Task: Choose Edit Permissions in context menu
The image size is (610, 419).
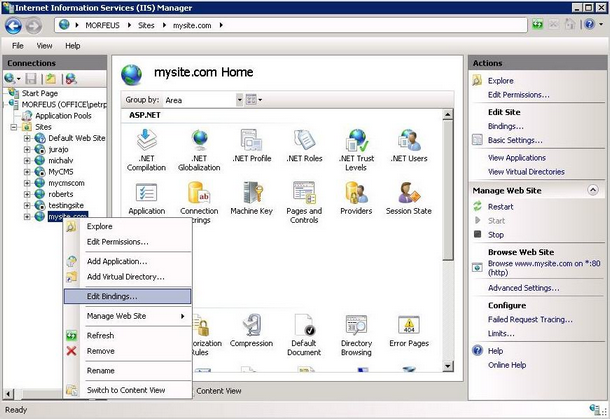Action: pos(128,242)
